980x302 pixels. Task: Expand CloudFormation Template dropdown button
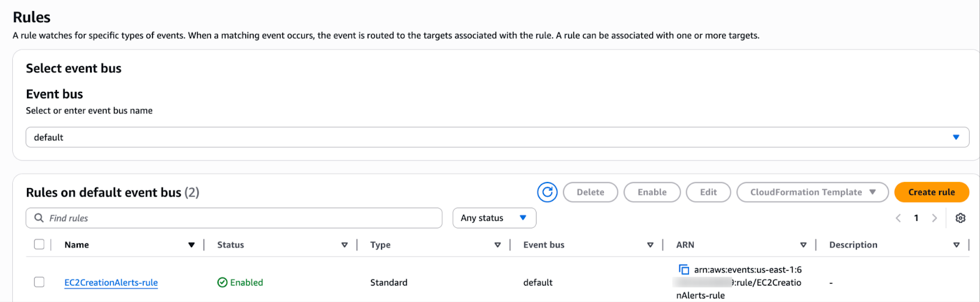812,192
